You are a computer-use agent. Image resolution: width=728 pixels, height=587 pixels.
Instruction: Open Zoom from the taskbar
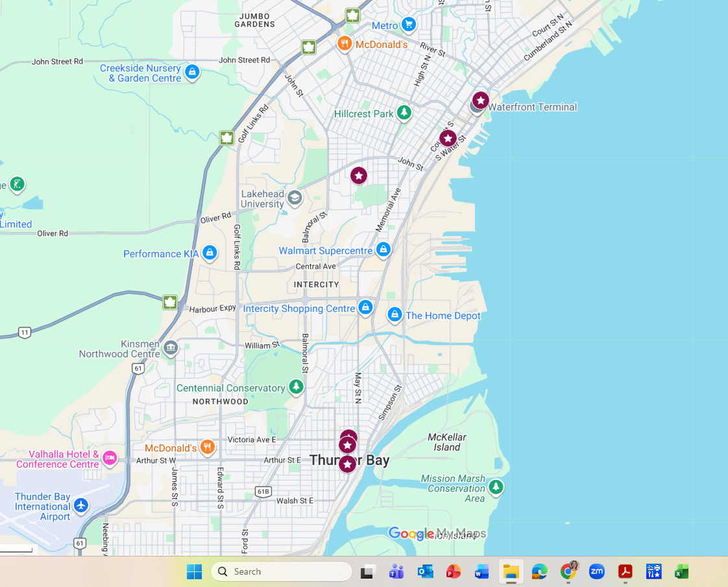pyautogui.click(x=596, y=571)
